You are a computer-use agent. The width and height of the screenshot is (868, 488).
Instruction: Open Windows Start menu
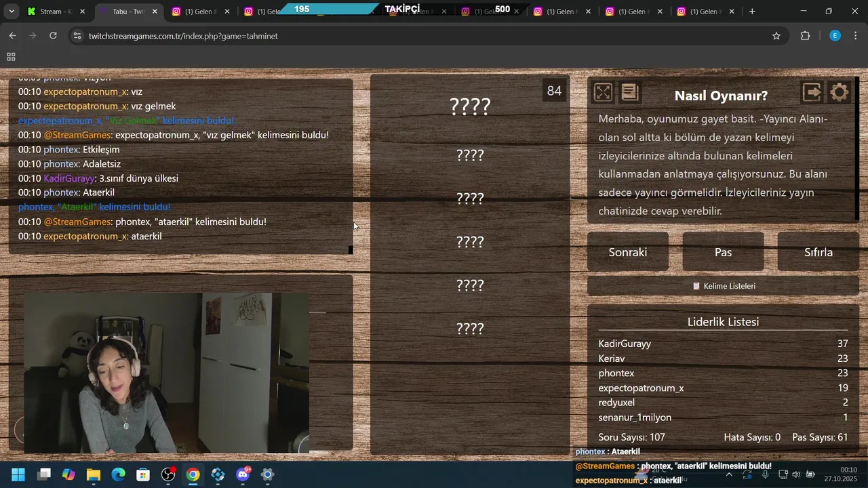coord(18,474)
